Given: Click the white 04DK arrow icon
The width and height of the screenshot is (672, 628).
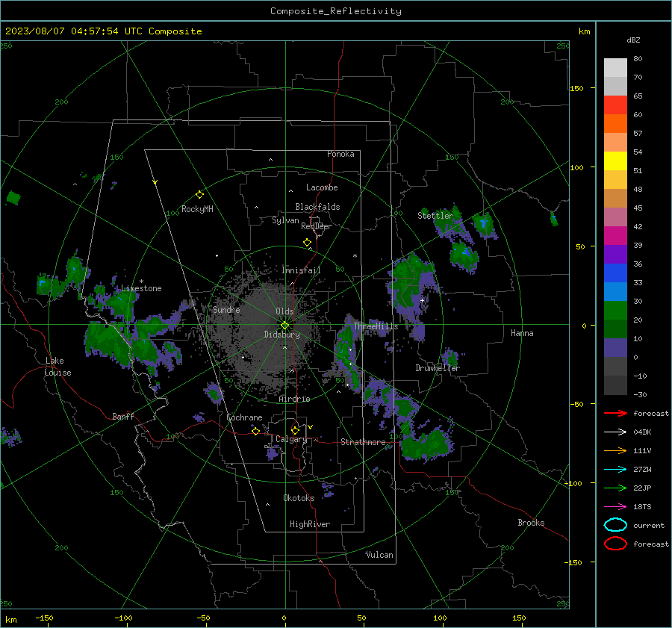Looking at the screenshot, I should tap(615, 432).
